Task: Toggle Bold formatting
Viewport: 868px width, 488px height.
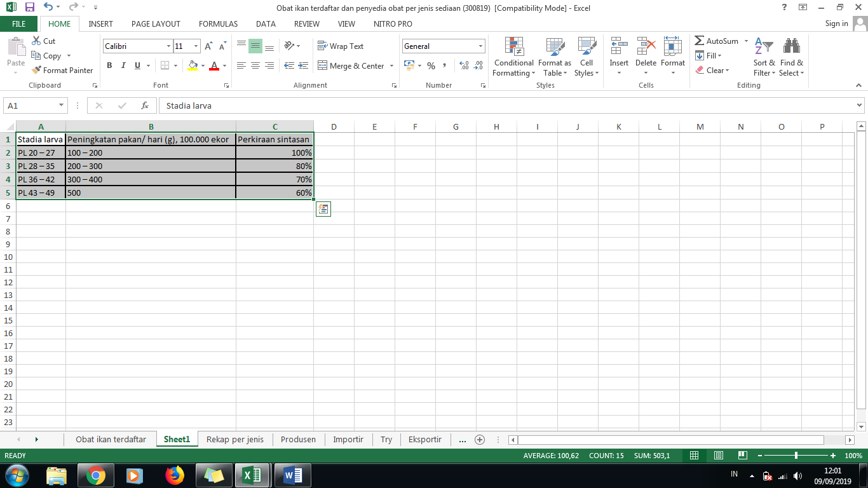Action: tap(109, 65)
